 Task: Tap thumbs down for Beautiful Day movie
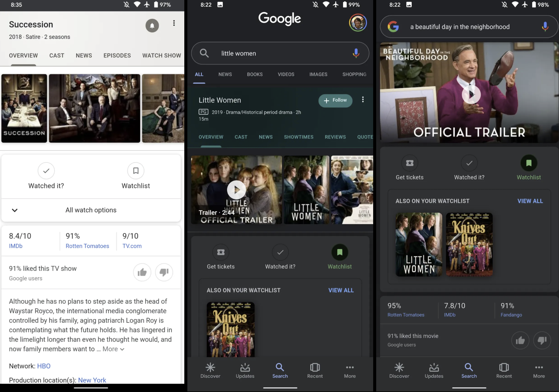542,340
